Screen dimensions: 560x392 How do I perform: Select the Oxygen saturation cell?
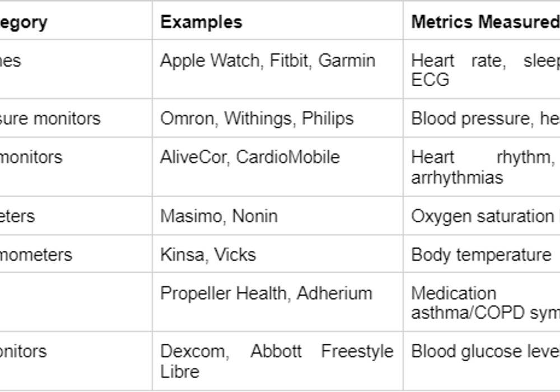pos(482,216)
